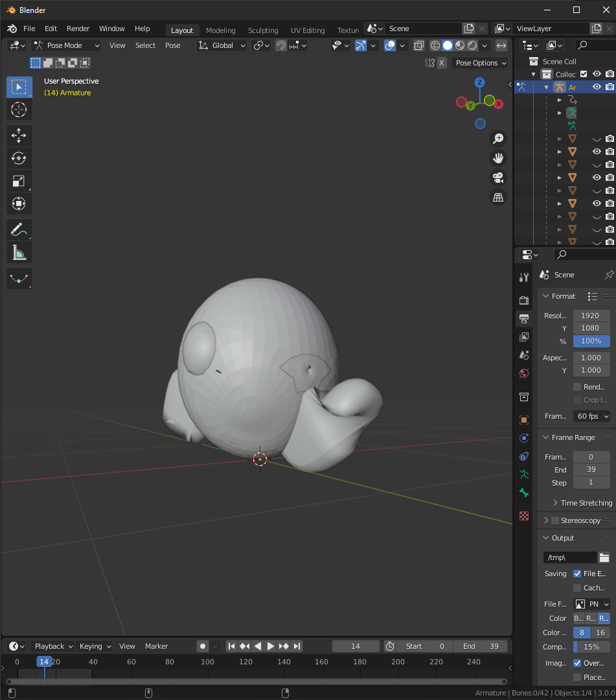Collapse the Armature tree in outliner
The height and width of the screenshot is (700, 616).
tap(547, 87)
